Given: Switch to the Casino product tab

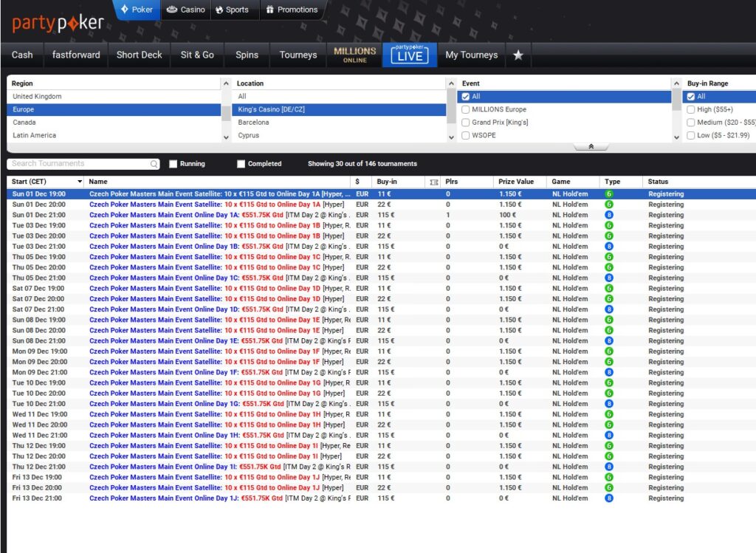Looking at the screenshot, I should coord(185,10).
